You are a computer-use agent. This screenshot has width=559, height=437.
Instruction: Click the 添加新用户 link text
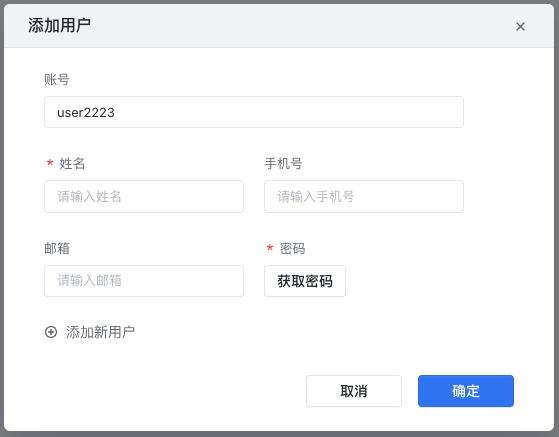pyautogui.click(x=100, y=332)
